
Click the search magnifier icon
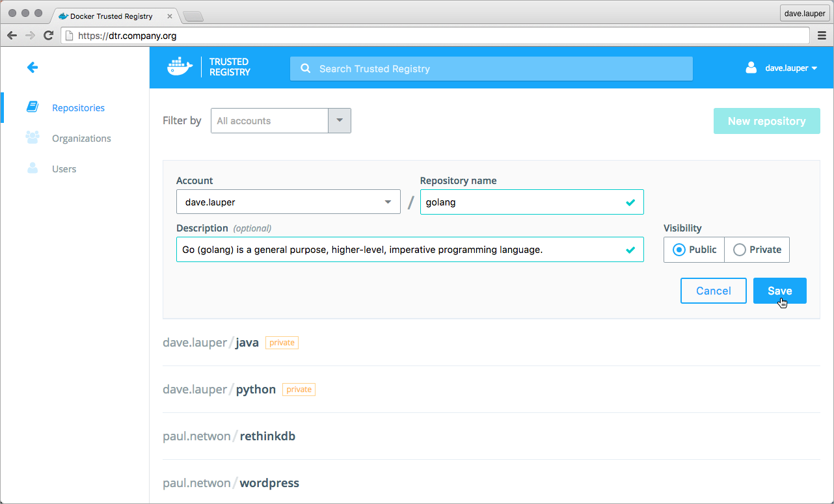pos(304,69)
